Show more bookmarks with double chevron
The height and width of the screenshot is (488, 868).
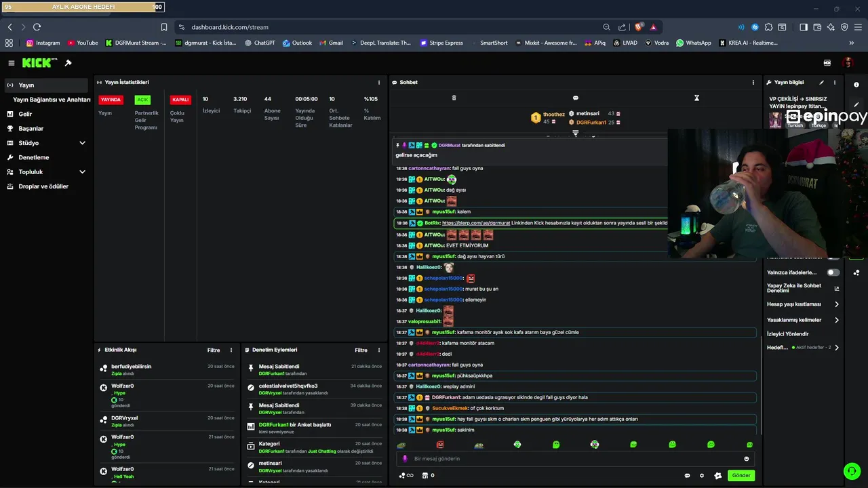tap(851, 43)
